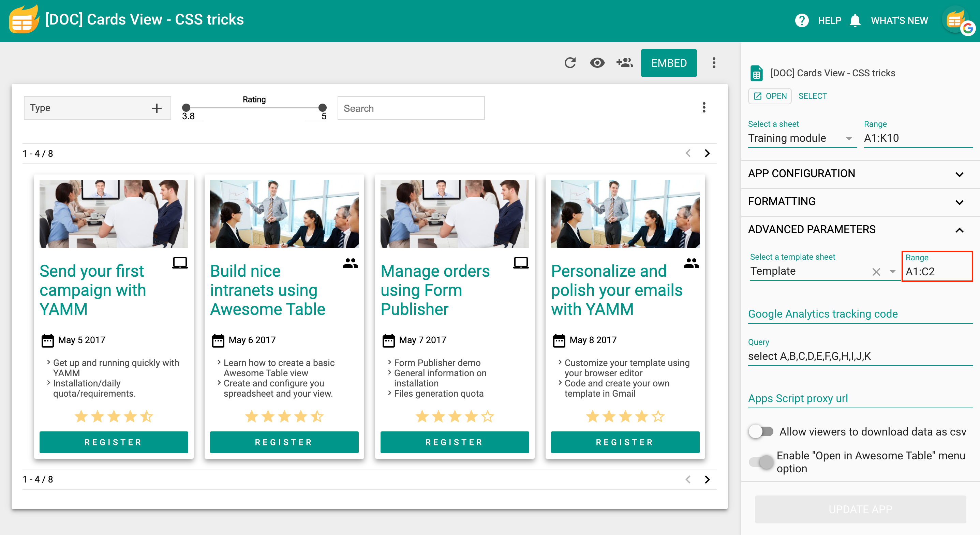Click the Rating slider maximum handle at 5
Image resolution: width=980 pixels, height=535 pixels.
coord(323,108)
